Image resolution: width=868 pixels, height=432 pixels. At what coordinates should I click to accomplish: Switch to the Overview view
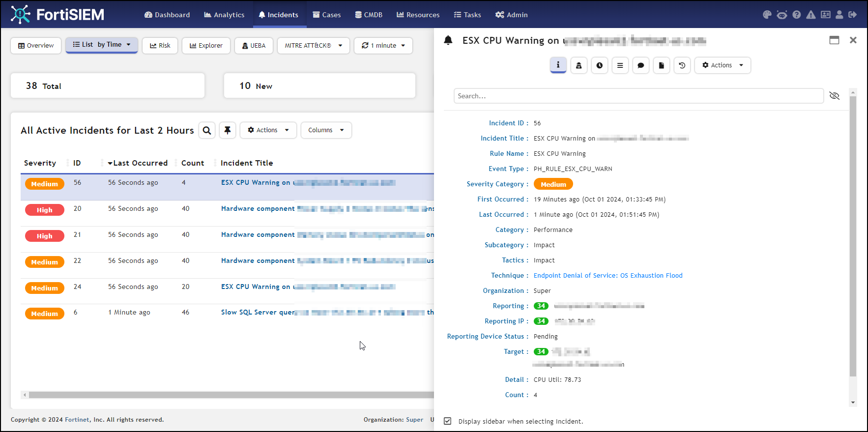(x=36, y=46)
